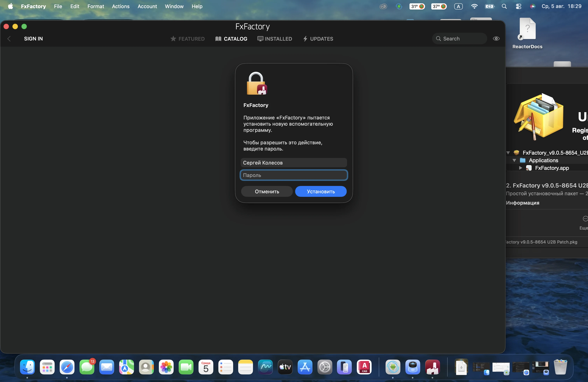Click the Creative Cloud menu bar icon
588x382 pixels.
tap(383, 6)
